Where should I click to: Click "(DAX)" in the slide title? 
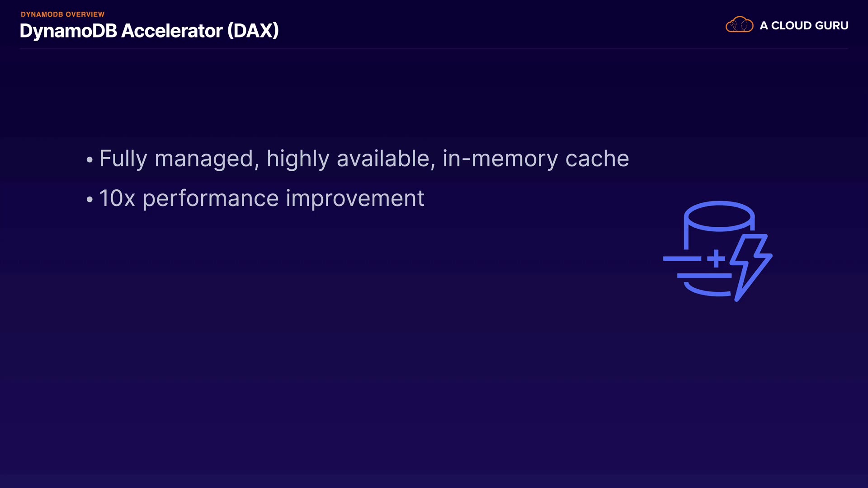253,31
